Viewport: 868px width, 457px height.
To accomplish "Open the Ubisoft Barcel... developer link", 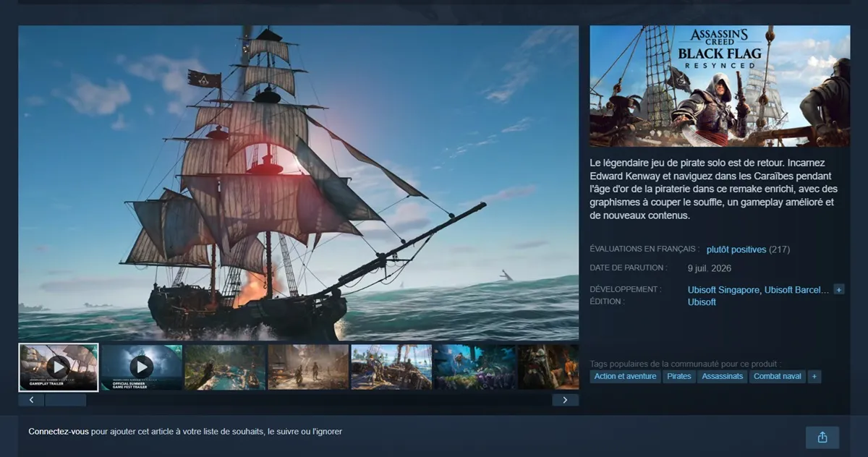I will click(797, 290).
